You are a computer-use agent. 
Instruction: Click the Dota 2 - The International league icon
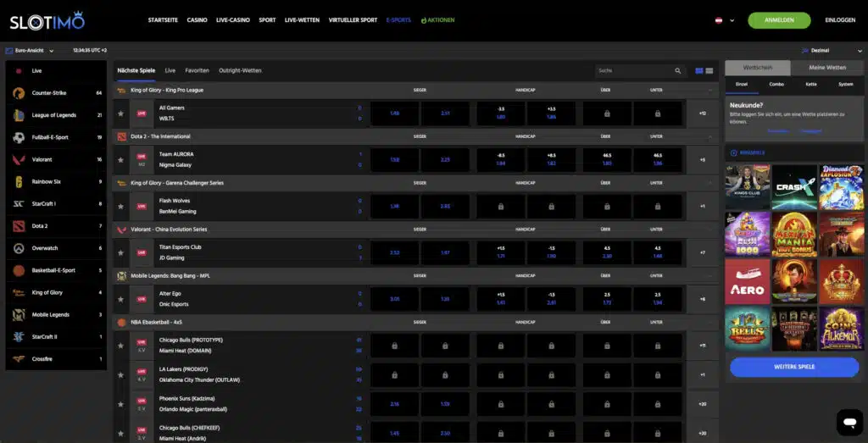click(122, 136)
